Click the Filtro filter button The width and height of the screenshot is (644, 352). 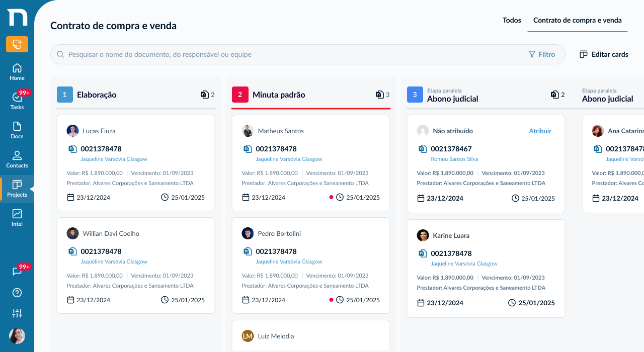542,54
